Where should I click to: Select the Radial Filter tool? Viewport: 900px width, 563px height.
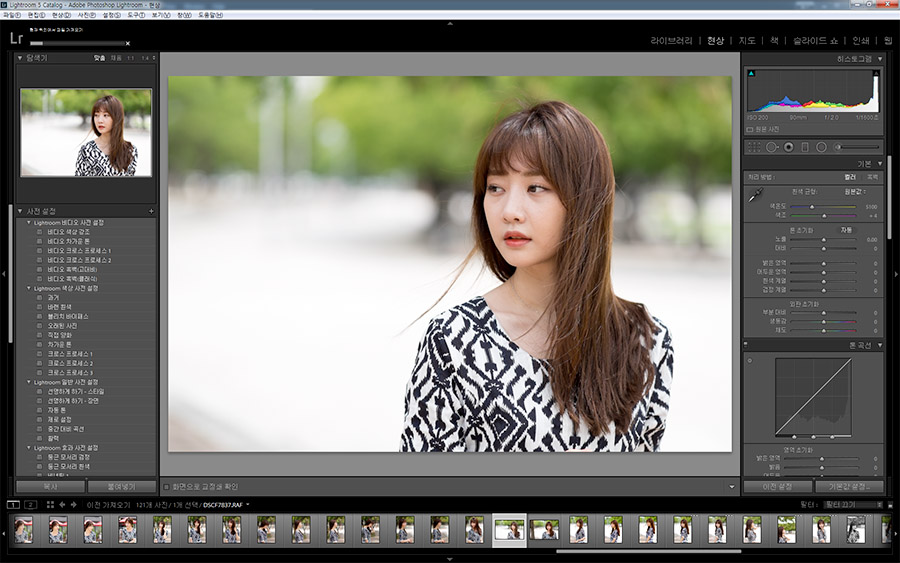coord(821,147)
